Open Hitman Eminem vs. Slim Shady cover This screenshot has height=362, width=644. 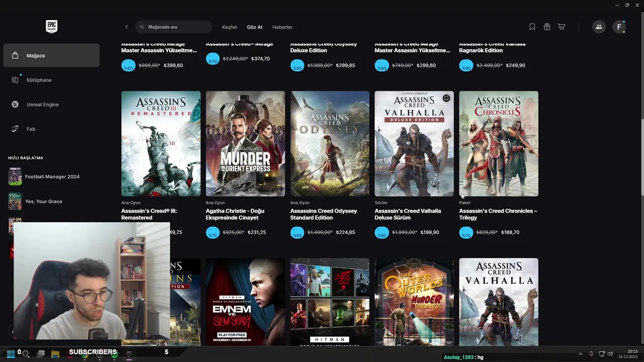246,302
